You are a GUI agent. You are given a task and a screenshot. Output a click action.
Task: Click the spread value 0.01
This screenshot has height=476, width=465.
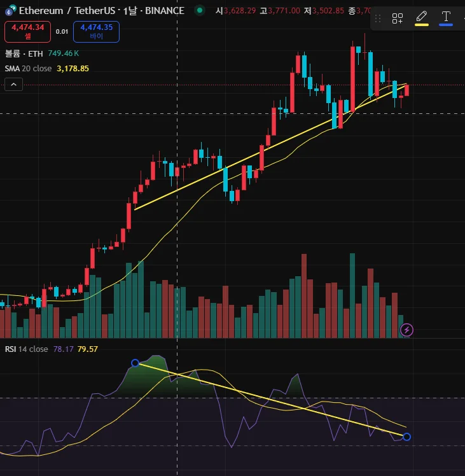pos(62,32)
